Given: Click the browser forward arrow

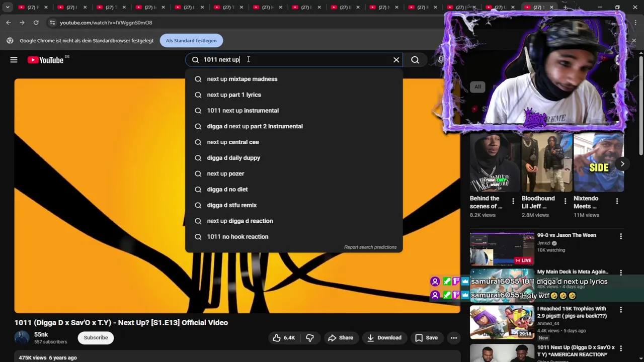Looking at the screenshot, I should pyautogui.click(x=22, y=23).
